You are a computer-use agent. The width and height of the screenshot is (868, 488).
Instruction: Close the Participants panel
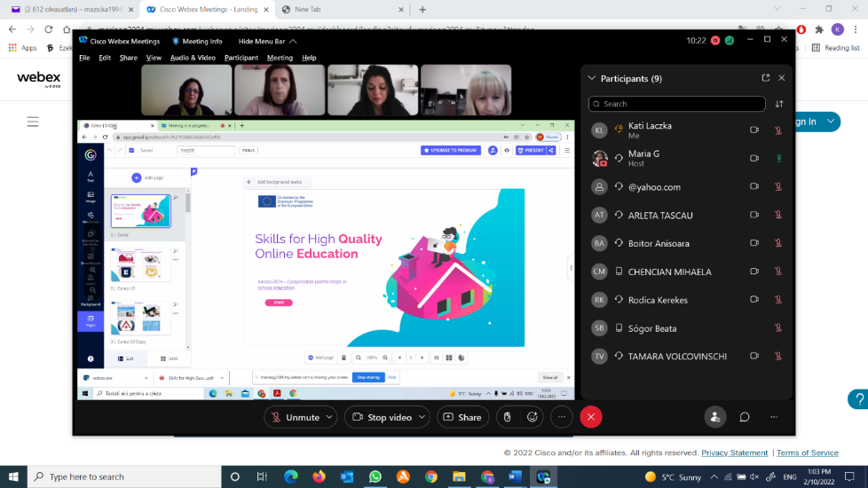tap(782, 78)
